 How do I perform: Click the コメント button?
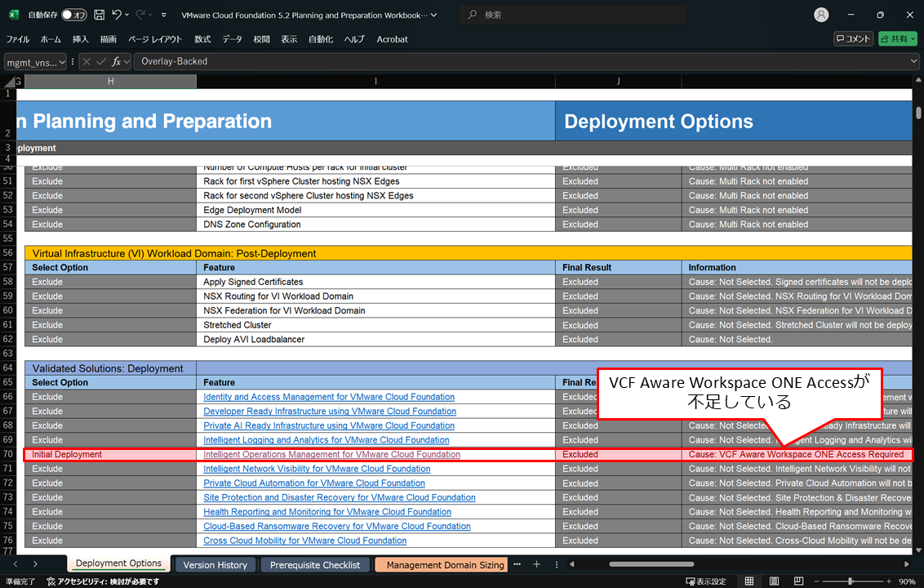pos(853,39)
